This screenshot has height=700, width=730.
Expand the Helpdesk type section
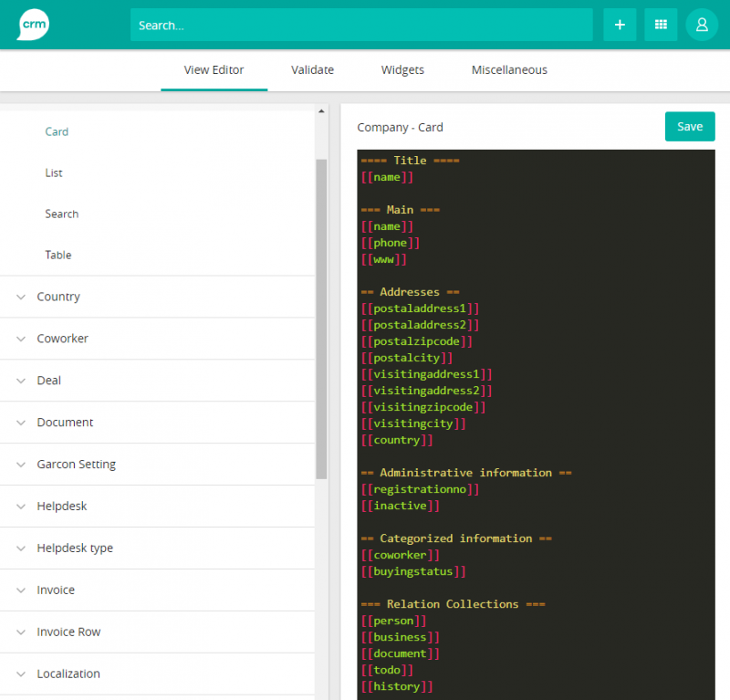point(75,549)
